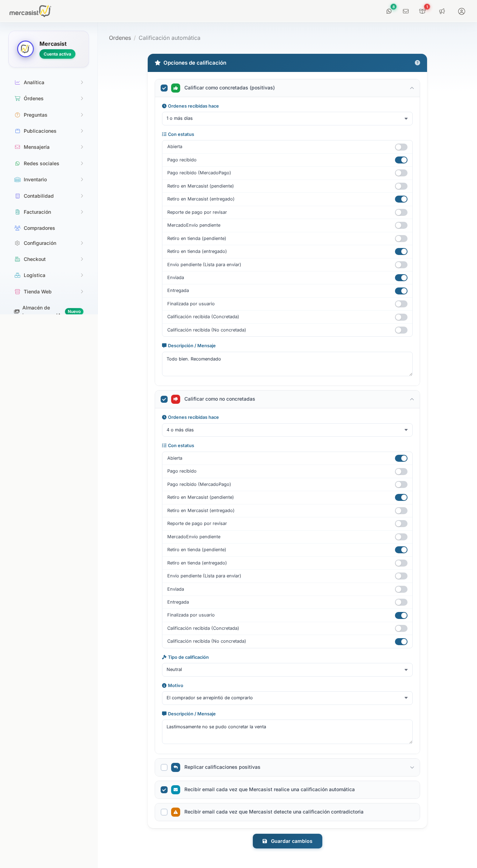The width and height of the screenshot is (477, 868).
Task: Click the Guardar cambios button
Action: (x=287, y=841)
